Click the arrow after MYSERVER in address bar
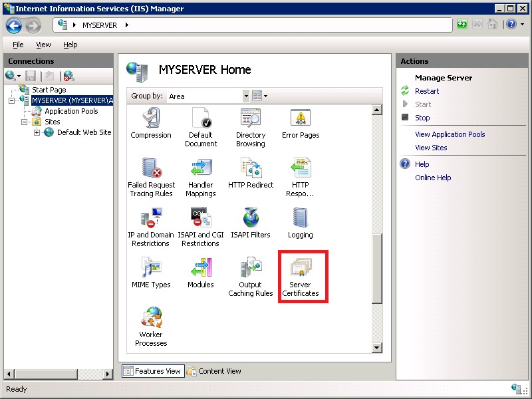This screenshot has width=532, height=399. [x=126, y=25]
